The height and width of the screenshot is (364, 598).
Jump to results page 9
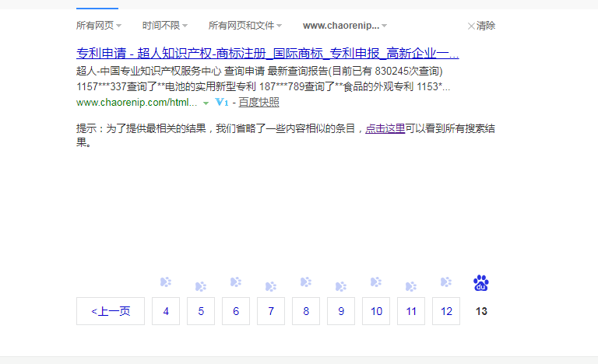click(x=341, y=311)
